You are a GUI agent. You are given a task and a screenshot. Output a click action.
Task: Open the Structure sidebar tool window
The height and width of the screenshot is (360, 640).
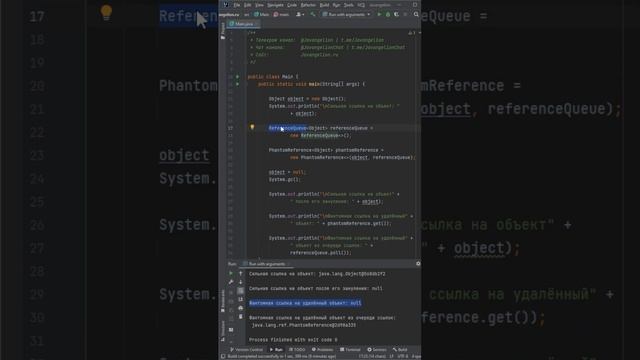(x=222, y=331)
